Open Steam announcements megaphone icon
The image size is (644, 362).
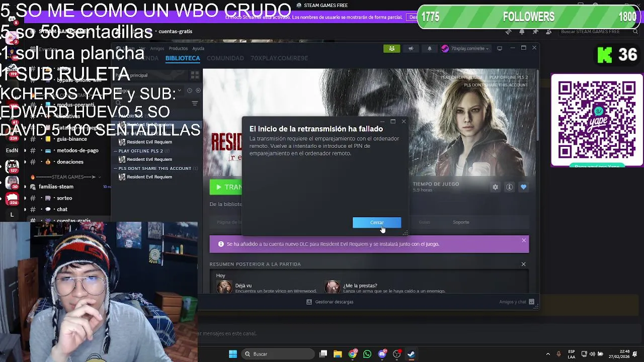click(x=411, y=48)
